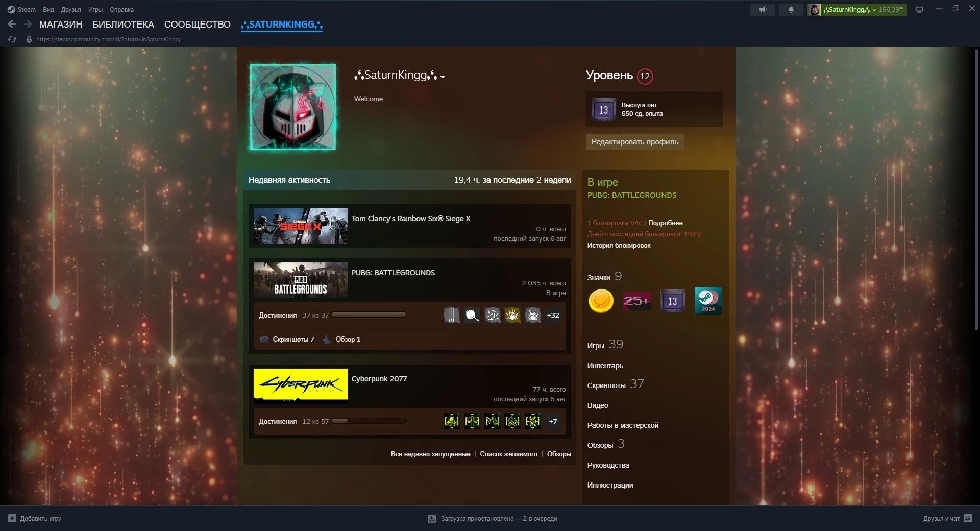
Task: Open История блокировок link
Action: click(619, 246)
